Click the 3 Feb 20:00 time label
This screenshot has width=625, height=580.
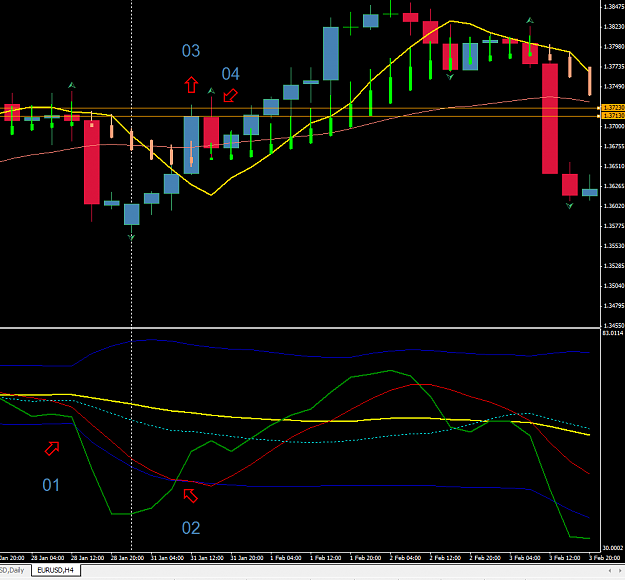tap(605, 558)
